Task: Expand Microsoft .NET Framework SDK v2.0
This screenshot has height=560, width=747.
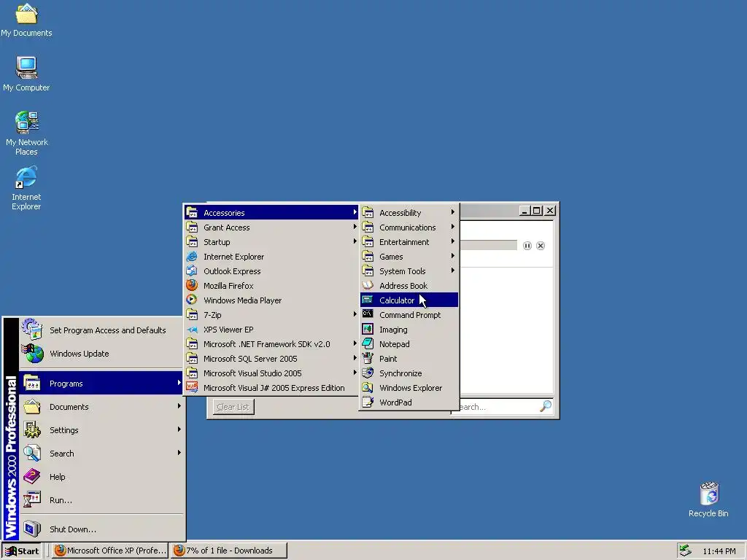Action: pos(271,344)
